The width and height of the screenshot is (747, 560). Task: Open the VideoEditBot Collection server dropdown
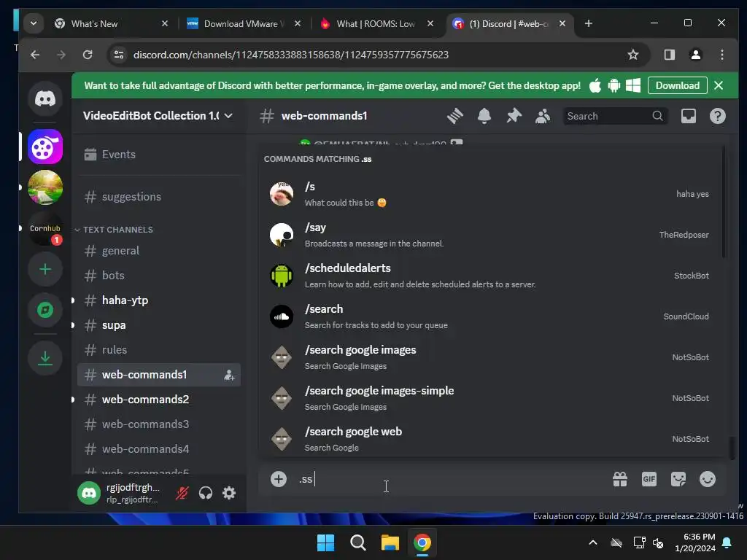point(158,116)
